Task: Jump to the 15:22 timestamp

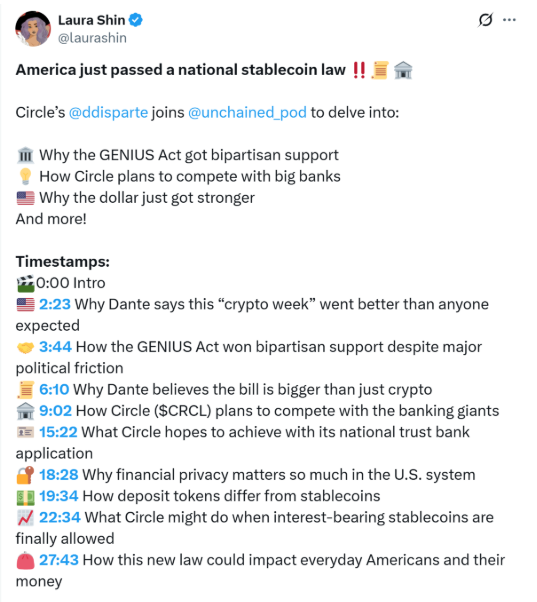Action: coord(58,432)
